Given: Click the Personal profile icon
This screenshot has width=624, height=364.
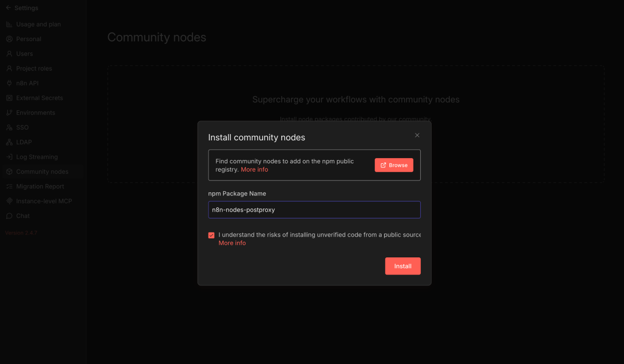Looking at the screenshot, I should (x=9, y=38).
